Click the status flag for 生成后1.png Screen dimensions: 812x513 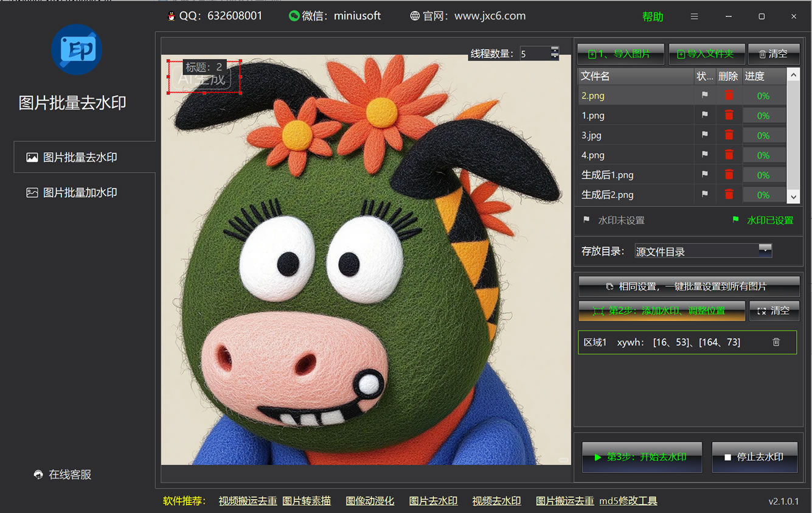tap(705, 175)
